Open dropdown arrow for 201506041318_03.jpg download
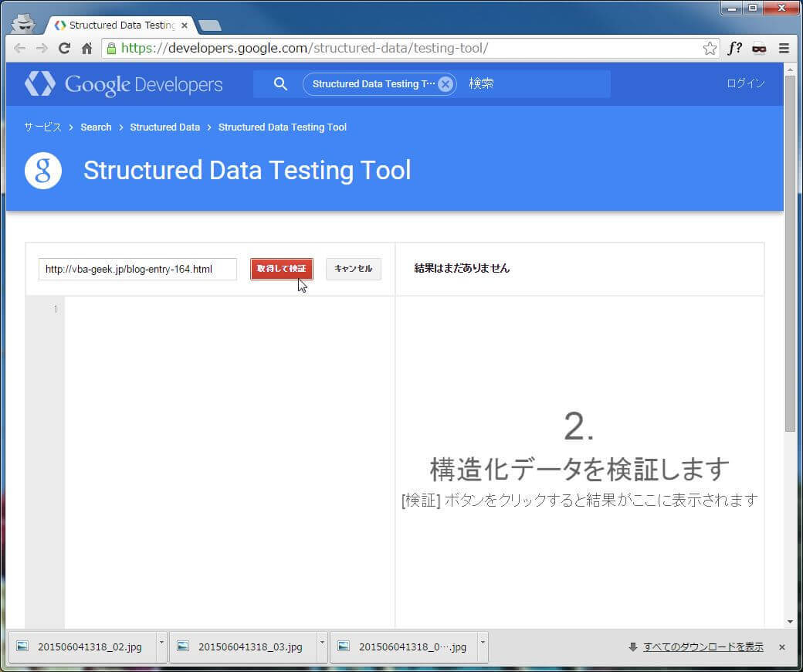803x672 pixels. point(322,642)
